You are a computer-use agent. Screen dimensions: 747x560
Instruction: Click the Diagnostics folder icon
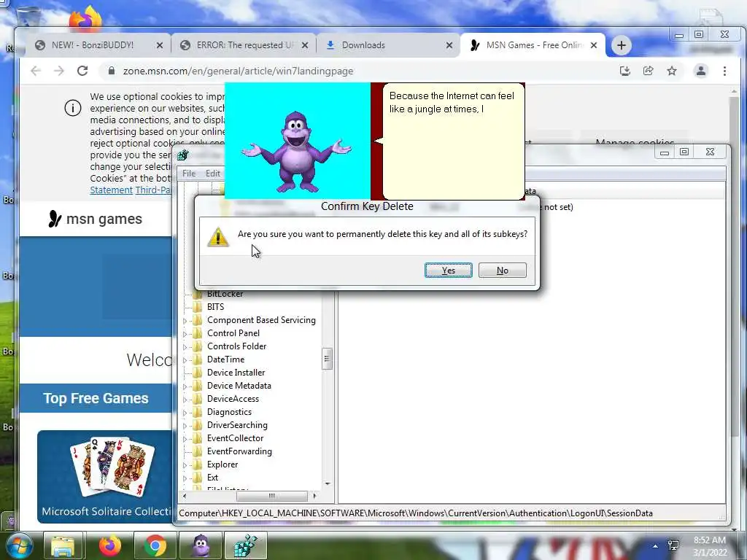pyautogui.click(x=197, y=412)
